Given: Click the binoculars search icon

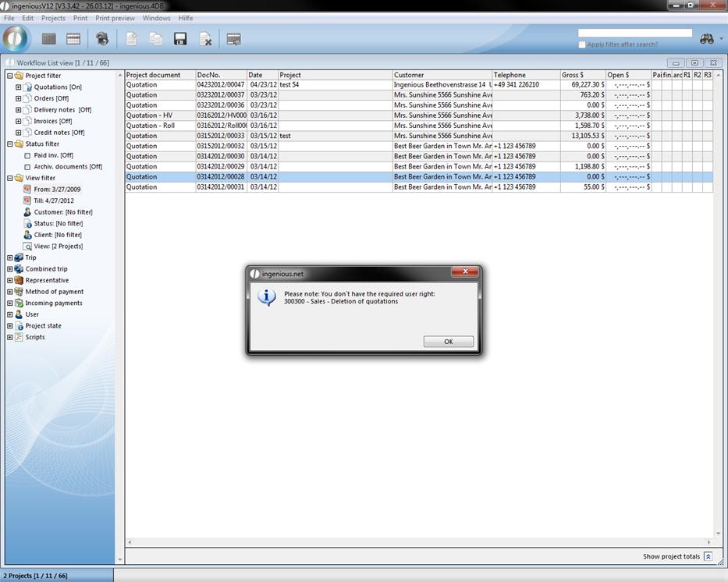Looking at the screenshot, I should [707, 39].
